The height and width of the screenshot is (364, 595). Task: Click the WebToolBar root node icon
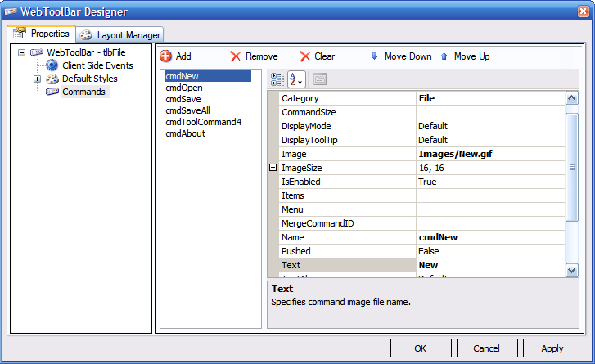37,52
